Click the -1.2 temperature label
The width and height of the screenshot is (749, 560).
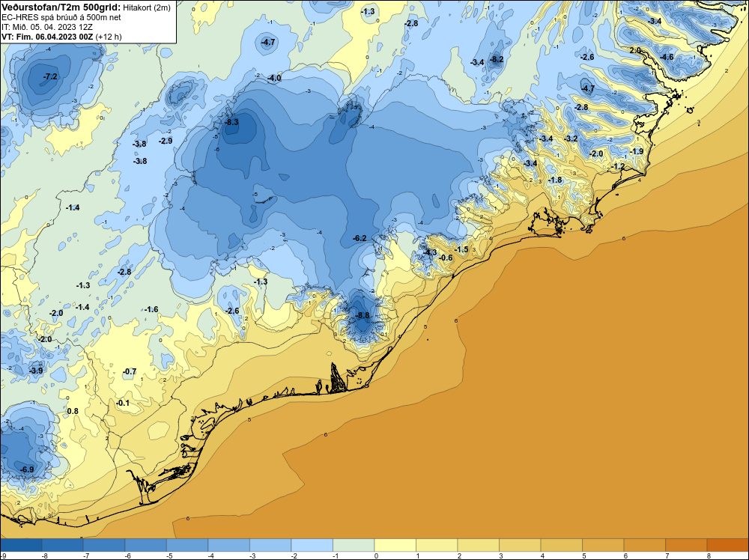pos(618,166)
